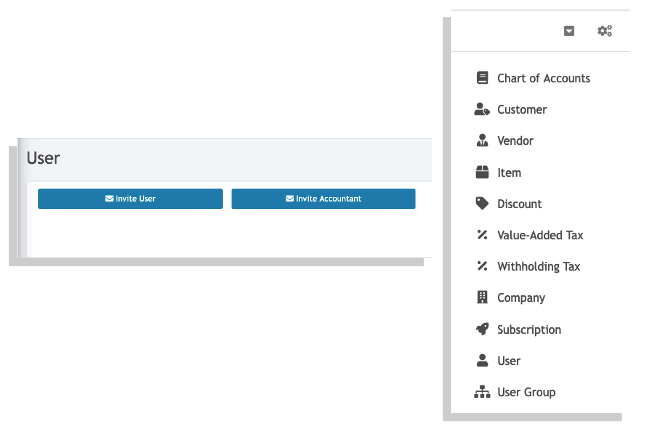Go to the Subscription settings
Image resolution: width=646 pixels, height=433 pixels.
[529, 330]
